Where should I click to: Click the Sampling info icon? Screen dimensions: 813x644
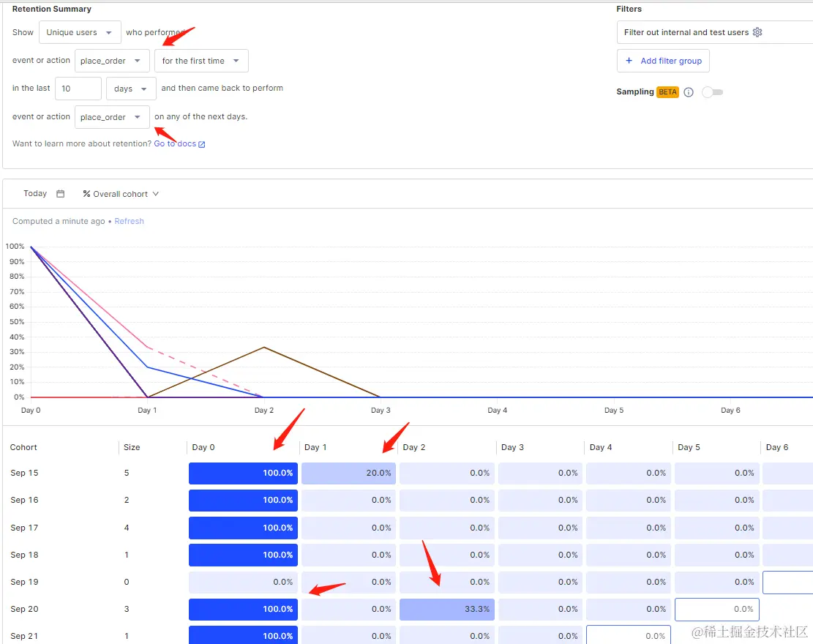click(x=689, y=92)
